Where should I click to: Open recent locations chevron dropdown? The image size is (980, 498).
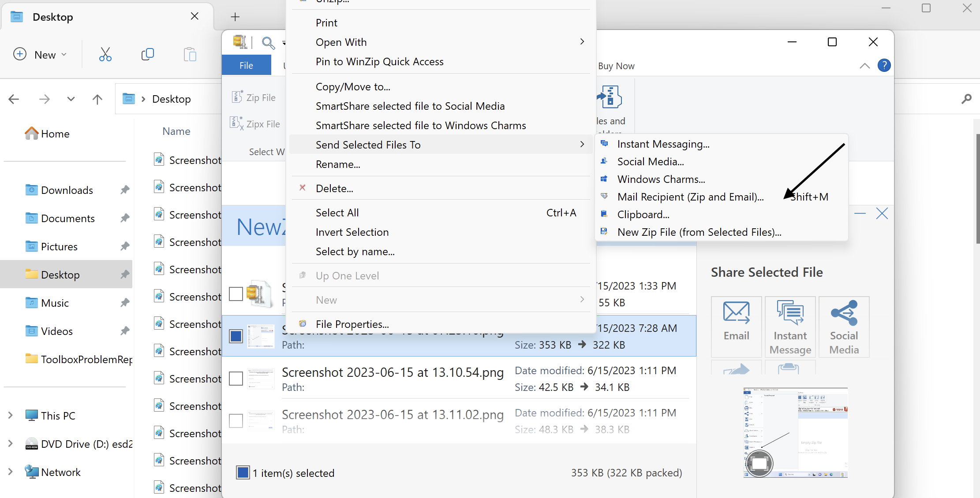click(x=71, y=99)
